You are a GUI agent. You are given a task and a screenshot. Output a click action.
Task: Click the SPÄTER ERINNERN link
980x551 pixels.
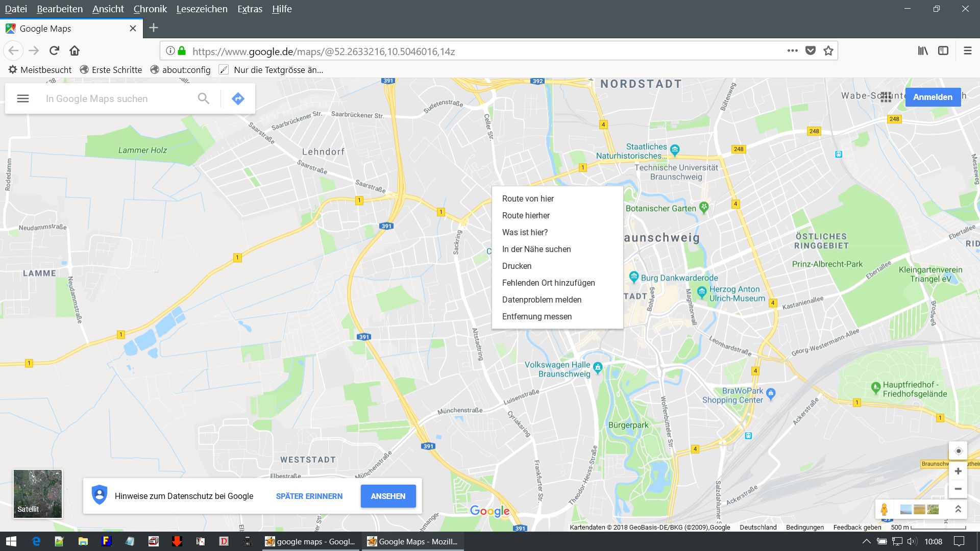click(309, 496)
